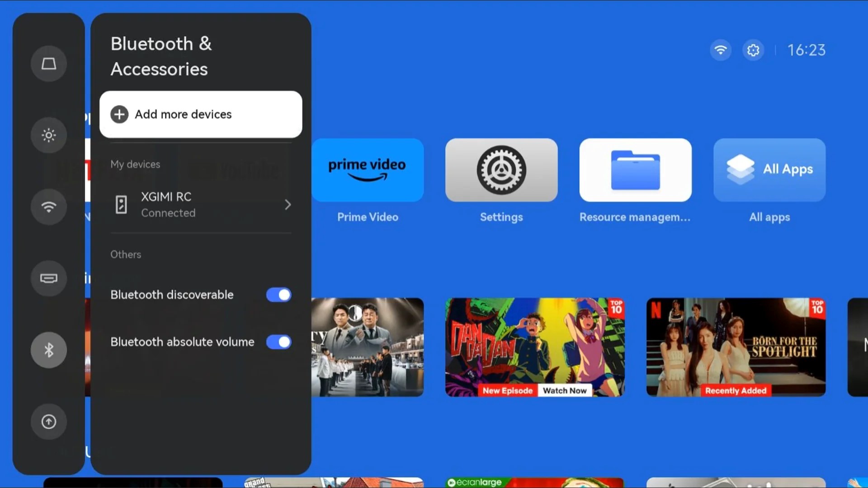Open the Dan Da Dan show thumbnail
The width and height of the screenshot is (868, 488).
[535, 347]
